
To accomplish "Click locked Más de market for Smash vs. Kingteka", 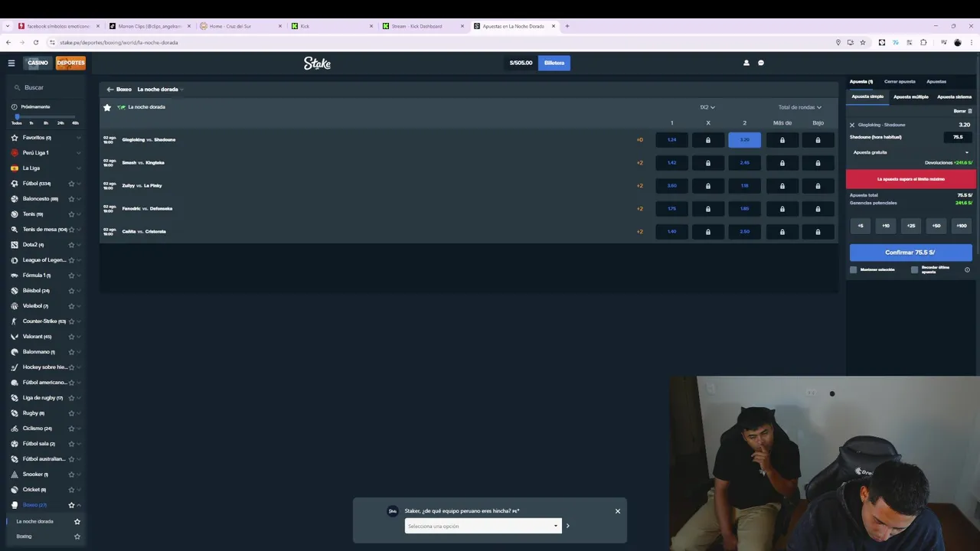I will point(782,163).
